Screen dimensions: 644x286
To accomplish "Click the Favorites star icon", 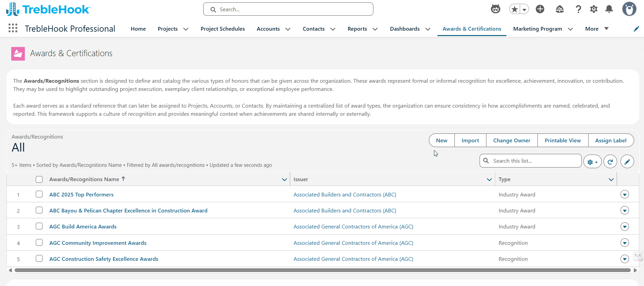I will (515, 9).
